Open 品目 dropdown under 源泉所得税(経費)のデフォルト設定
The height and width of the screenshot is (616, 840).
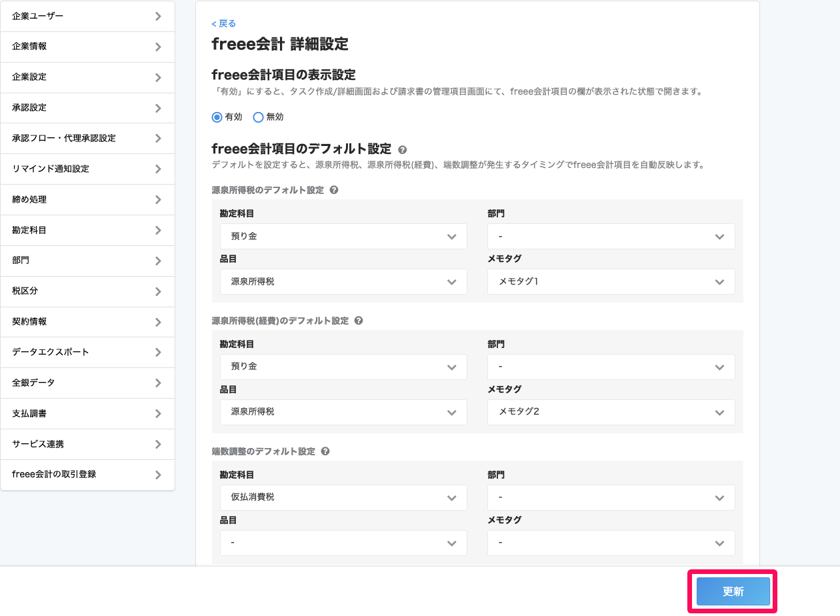343,412
